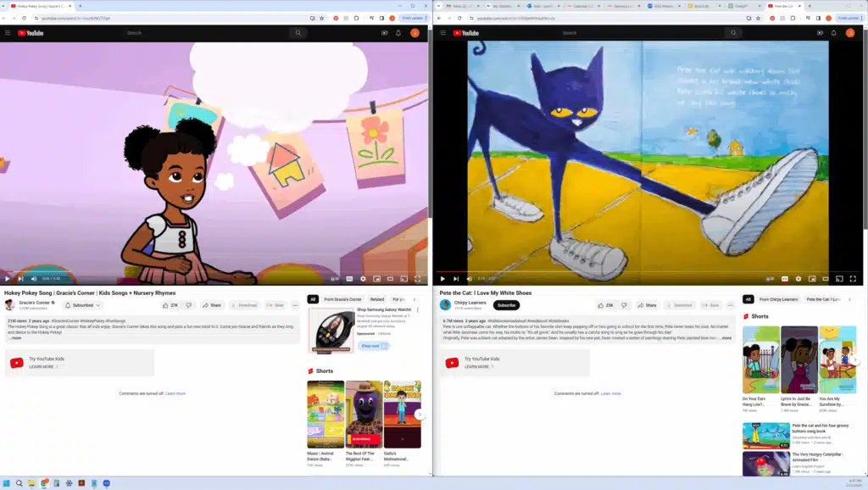The height and width of the screenshot is (490, 868).
Task: Open notifications bell in left YouTube window
Action: (x=398, y=33)
